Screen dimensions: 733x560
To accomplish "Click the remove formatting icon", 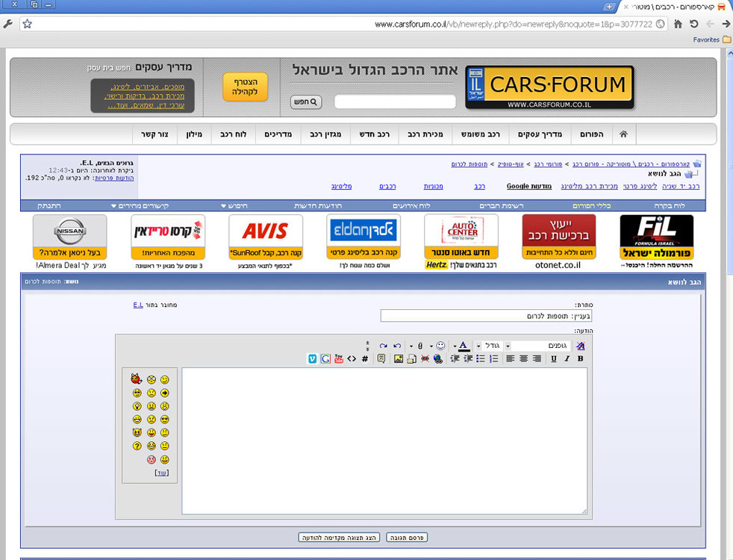I will 580,346.
